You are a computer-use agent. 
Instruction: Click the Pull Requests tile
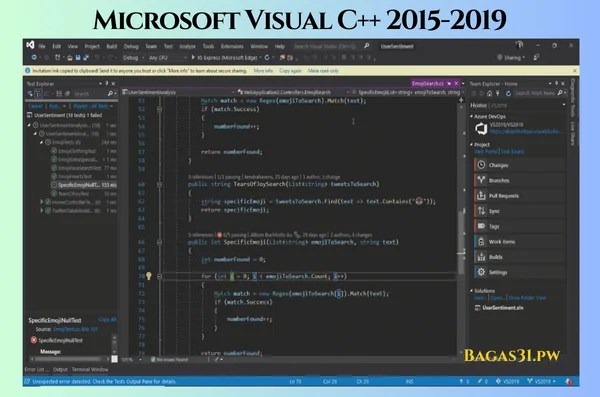pos(519,196)
